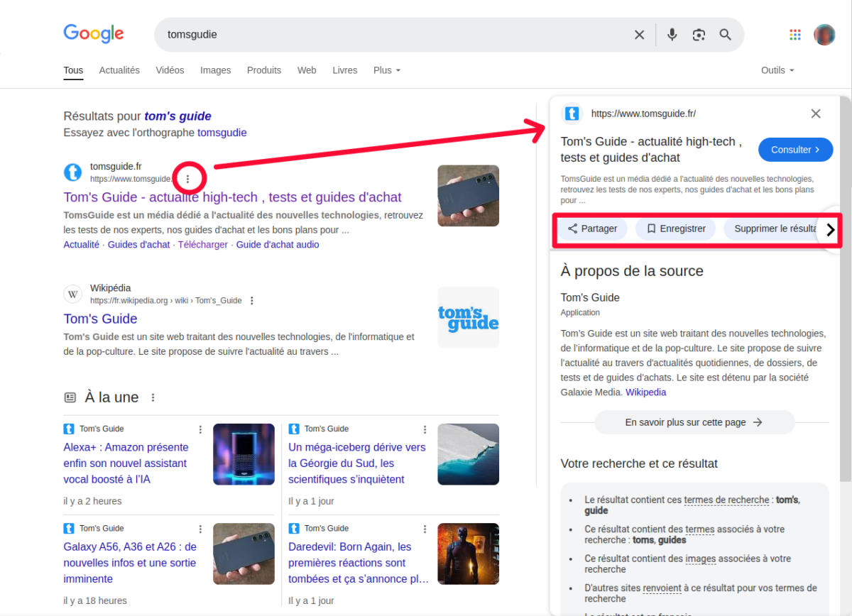Expand the Plus dropdown in search tabs
This screenshot has height=616, width=852.
click(387, 70)
